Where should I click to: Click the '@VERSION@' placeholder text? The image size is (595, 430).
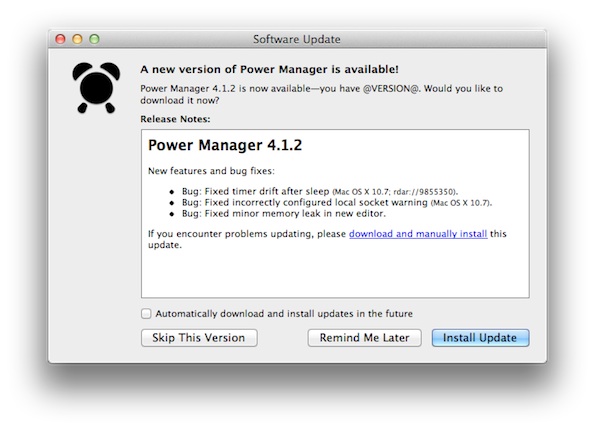click(x=392, y=89)
